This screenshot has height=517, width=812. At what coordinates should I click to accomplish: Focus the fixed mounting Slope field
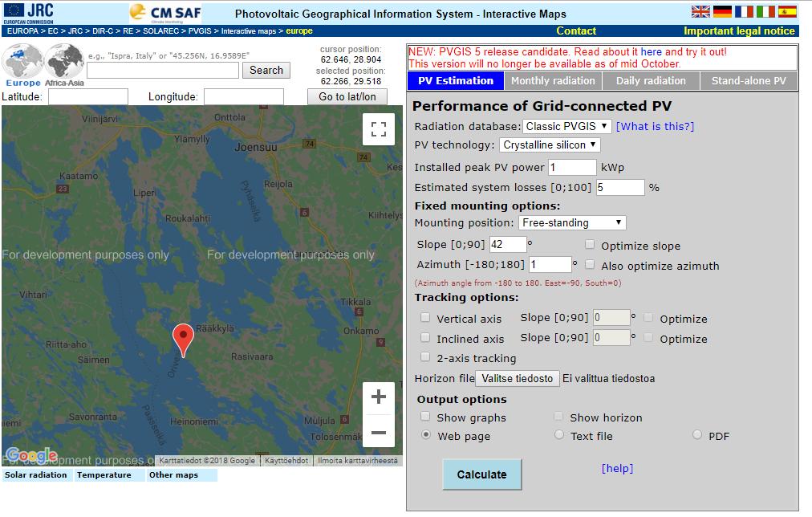pyautogui.click(x=508, y=245)
